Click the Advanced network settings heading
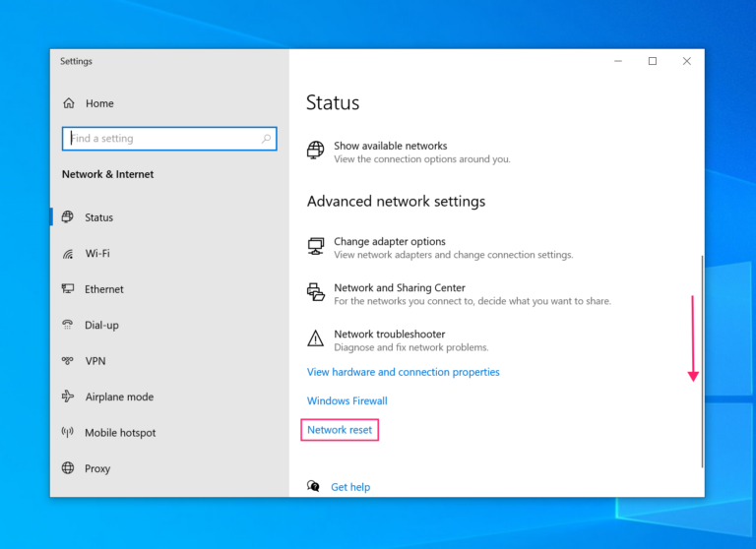This screenshot has width=756, height=549. tap(396, 201)
